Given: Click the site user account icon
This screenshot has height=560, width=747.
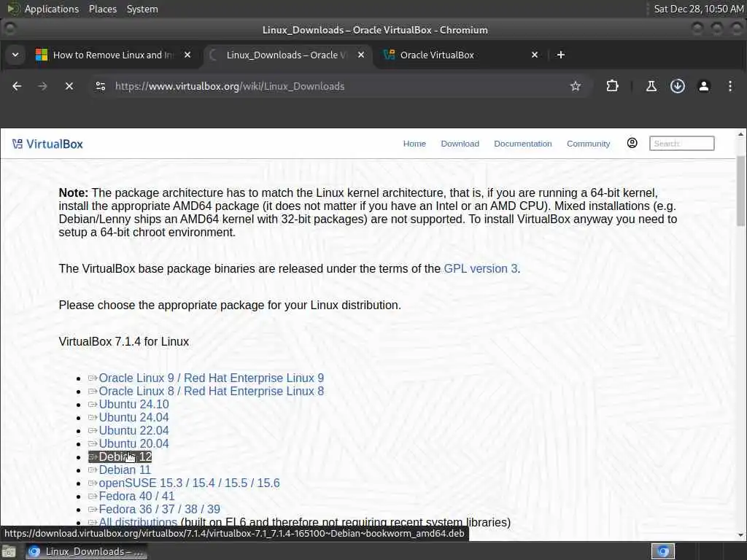Looking at the screenshot, I should pos(632,143).
